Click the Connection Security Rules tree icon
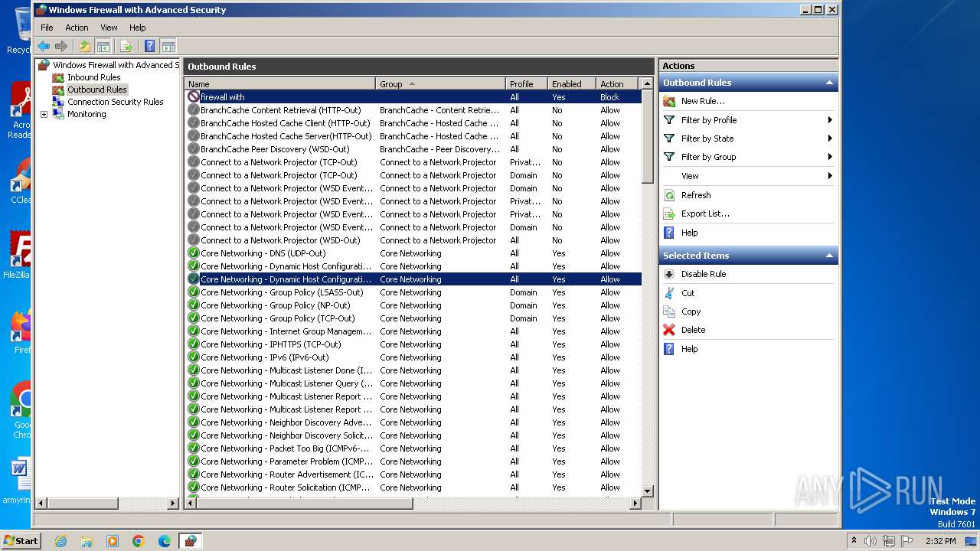 pos(58,102)
